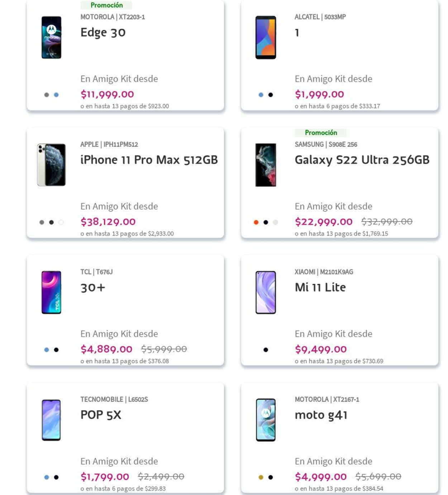Click the TCL 30+ phone image
Image resolution: width=448 pixels, height=495 pixels.
51,292
